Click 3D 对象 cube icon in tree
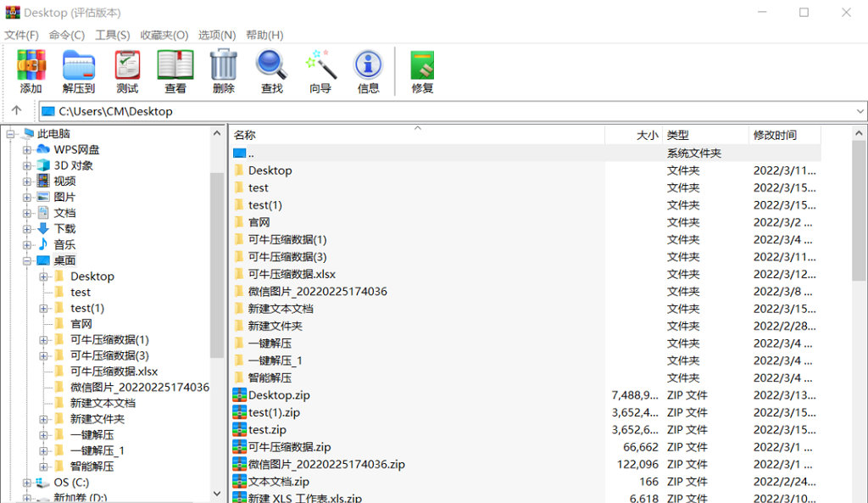868x503 pixels. 43,165
